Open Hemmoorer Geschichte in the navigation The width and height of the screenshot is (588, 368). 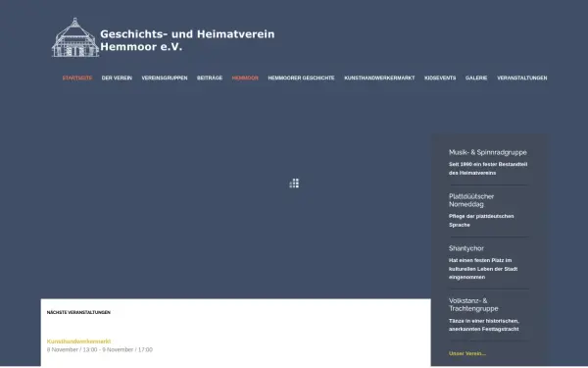pos(301,79)
